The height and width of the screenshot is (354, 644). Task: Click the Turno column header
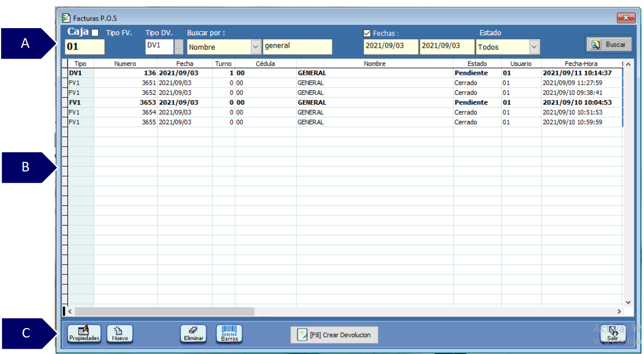(x=224, y=64)
